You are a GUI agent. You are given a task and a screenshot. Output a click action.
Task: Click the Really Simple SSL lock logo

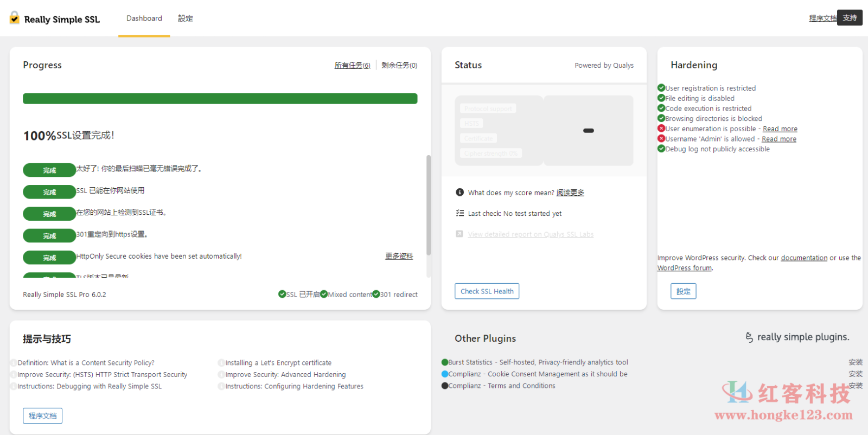pos(15,18)
